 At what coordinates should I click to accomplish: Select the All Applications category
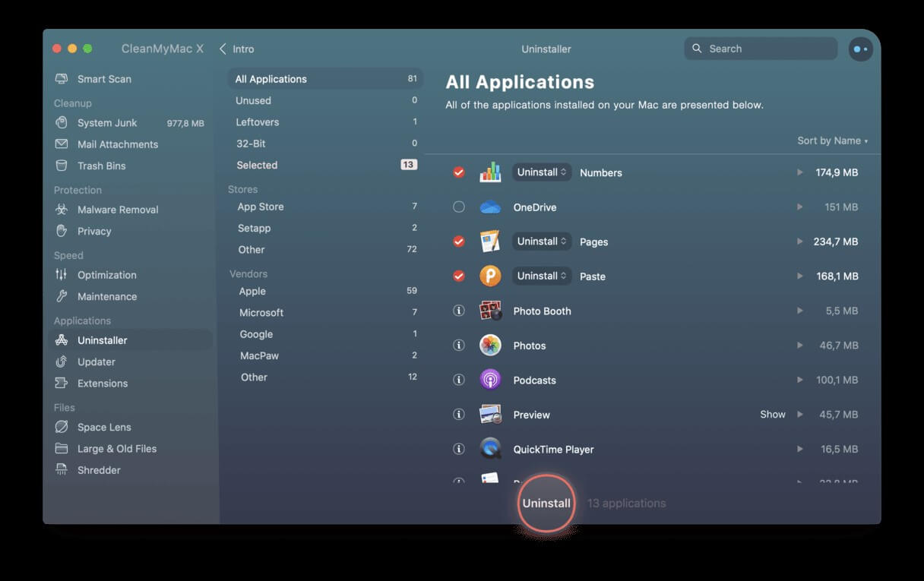point(325,79)
